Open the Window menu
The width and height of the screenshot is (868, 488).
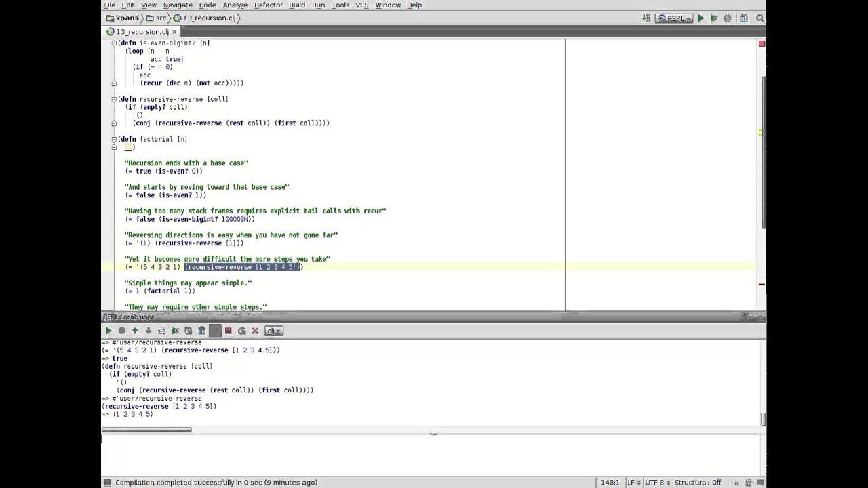[x=388, y=5]
